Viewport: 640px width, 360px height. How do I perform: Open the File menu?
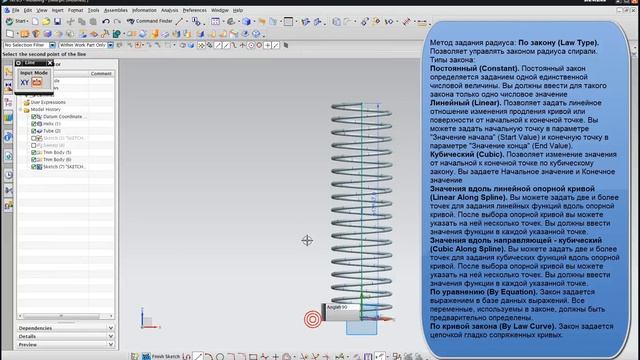tap(15, 10)
